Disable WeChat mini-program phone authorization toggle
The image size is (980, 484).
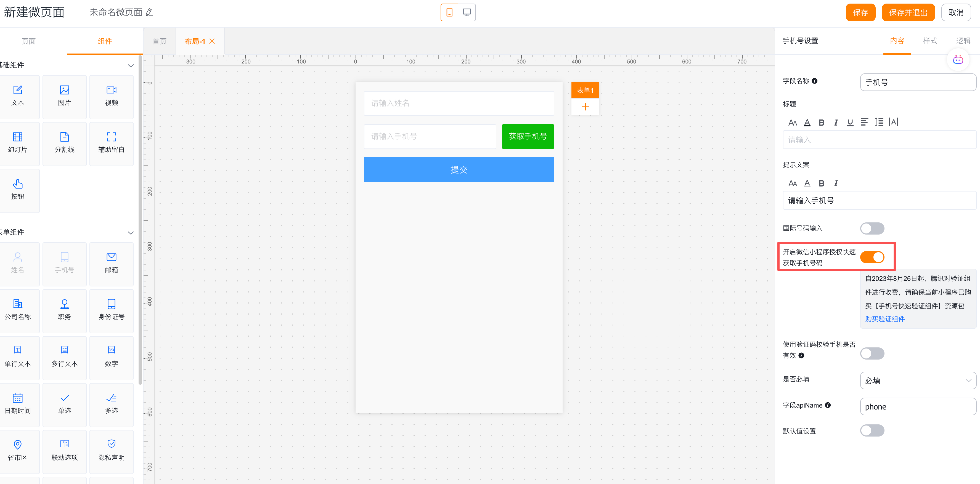click(872, 257)
